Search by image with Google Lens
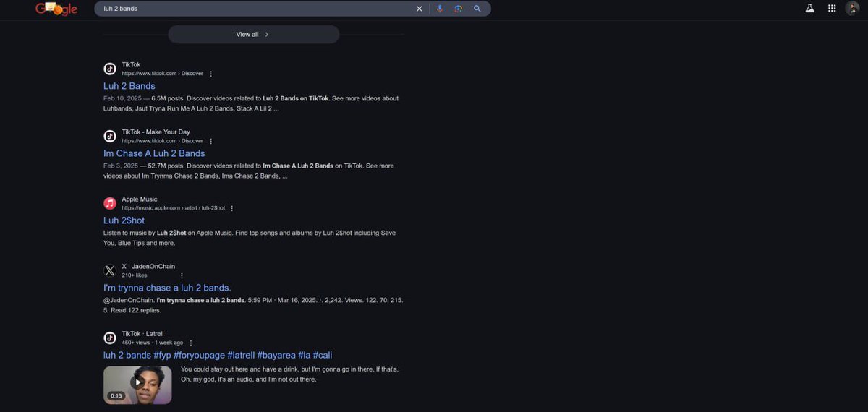 (458, 9)
